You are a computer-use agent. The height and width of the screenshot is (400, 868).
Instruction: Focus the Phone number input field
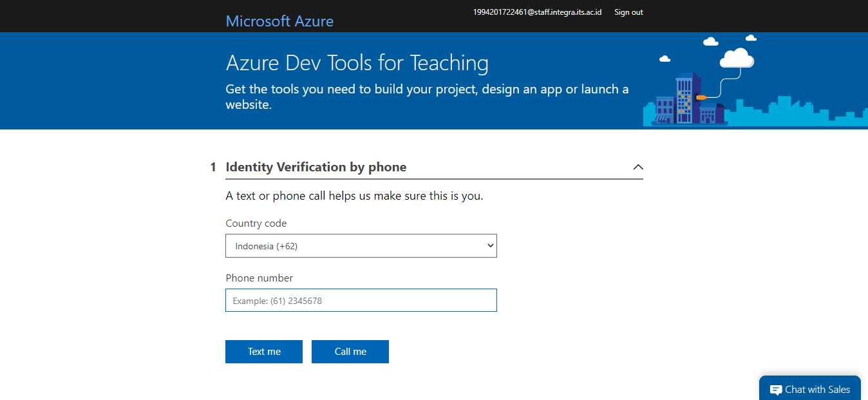(x=361, y=300)
